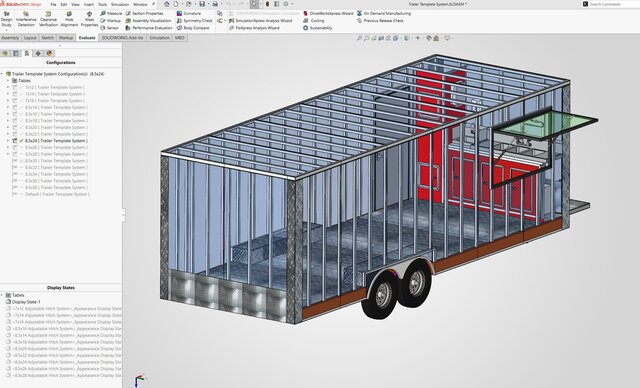Run Symmetry Check

pos(195,21)
